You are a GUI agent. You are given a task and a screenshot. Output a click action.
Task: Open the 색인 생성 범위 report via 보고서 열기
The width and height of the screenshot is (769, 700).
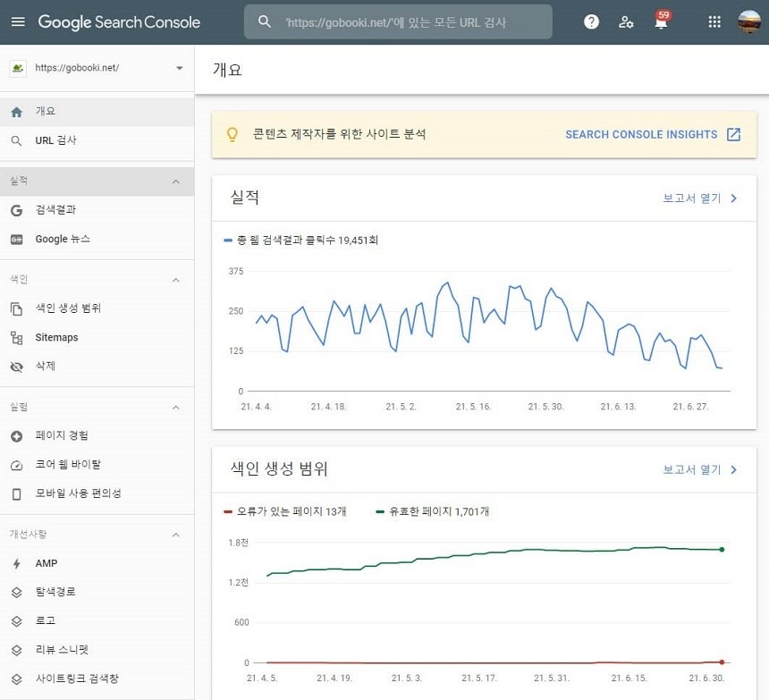tap(692, 470)
